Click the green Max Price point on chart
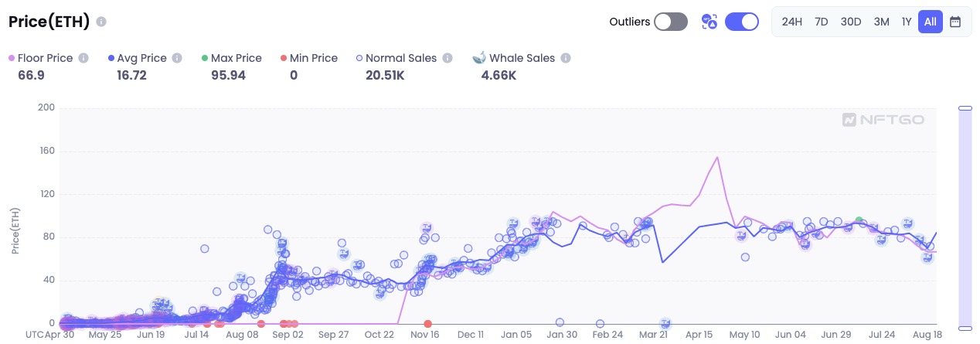 [859, 220]
